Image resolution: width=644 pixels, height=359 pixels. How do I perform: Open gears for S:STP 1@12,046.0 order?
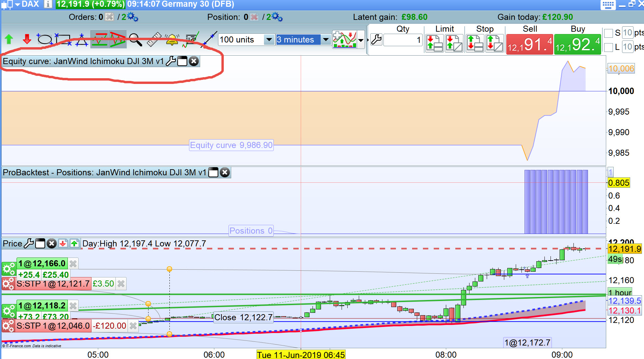8,326
